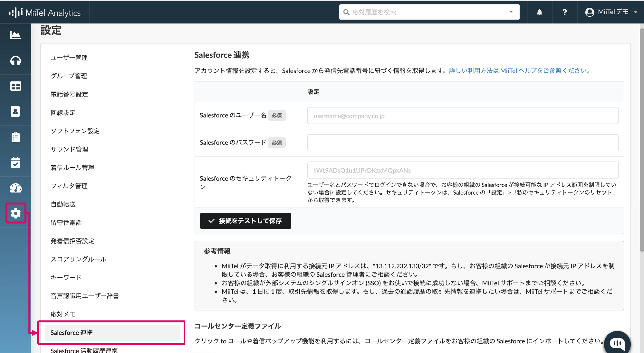Open the table grid sidebar icon
The image size is (644, 353).
(x=15, y=86)
